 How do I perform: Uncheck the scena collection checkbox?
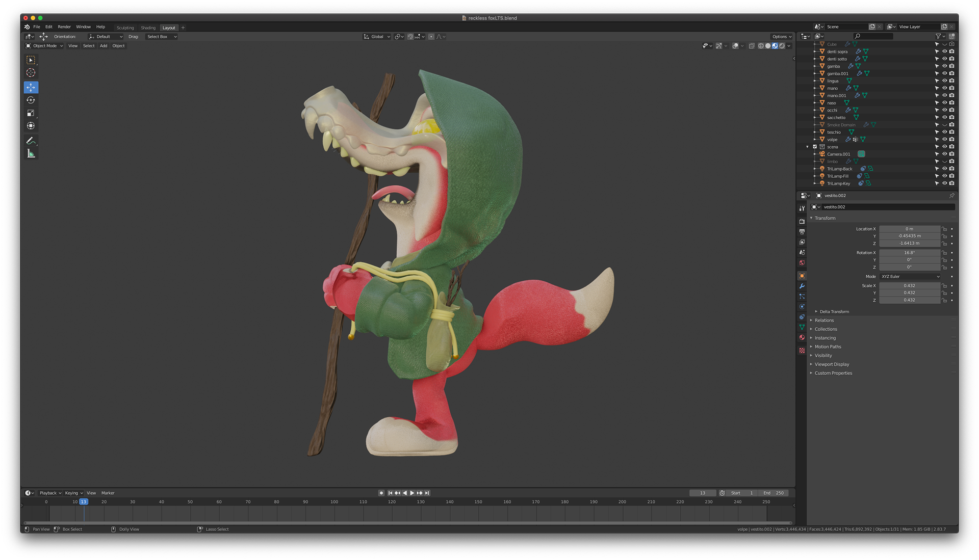point(815,147)
